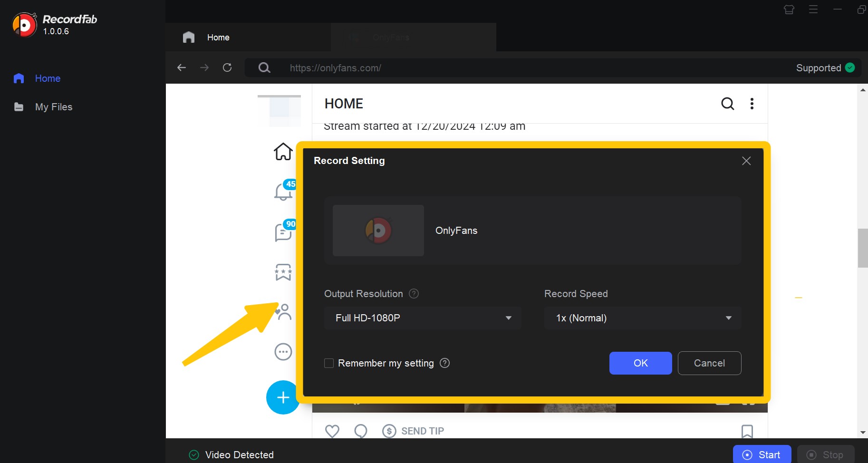Open the subscriptions person icon
The width and height of the screenshot is (868, 463).
[284, 312]
